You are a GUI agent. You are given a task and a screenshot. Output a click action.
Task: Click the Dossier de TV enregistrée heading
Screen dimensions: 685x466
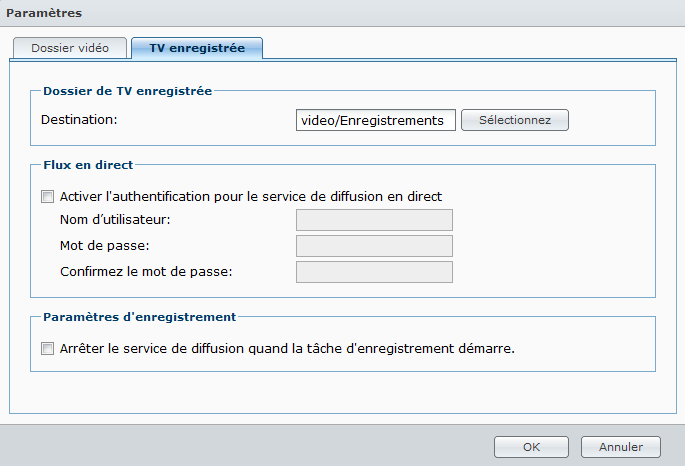click(127, 91)
